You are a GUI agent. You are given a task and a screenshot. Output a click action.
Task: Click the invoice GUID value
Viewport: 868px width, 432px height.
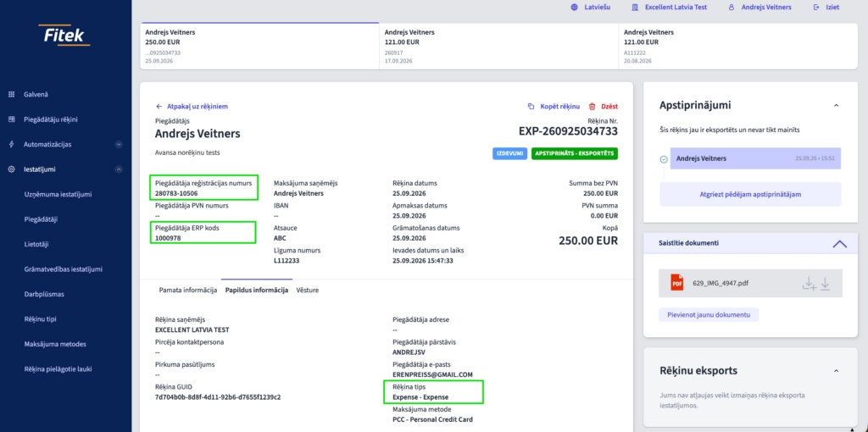point(218,397)
